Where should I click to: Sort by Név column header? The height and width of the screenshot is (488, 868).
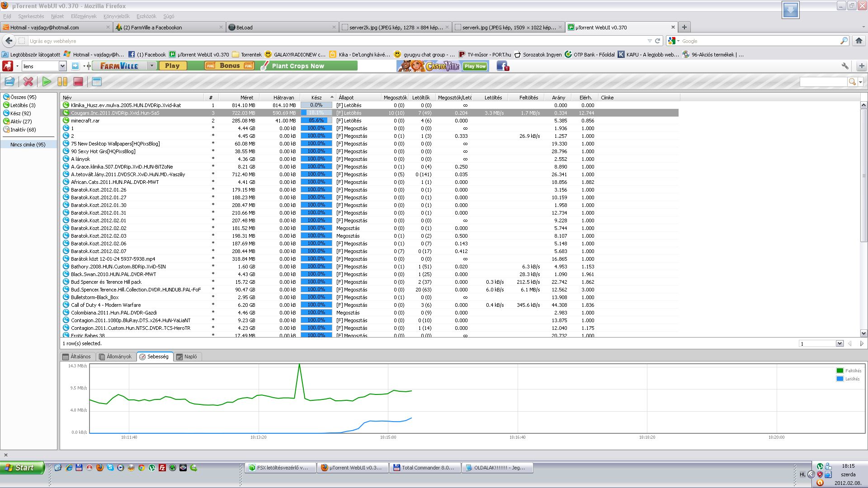(x=132, y=98)
